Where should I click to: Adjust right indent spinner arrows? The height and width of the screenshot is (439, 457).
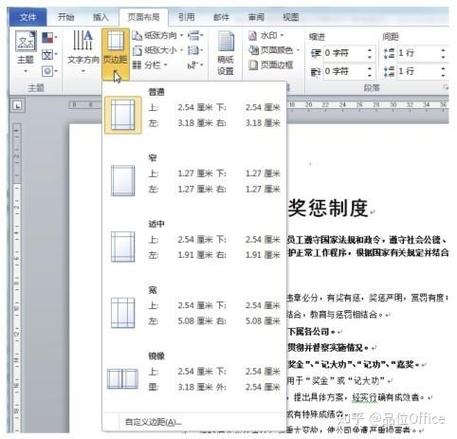pos(370,71)
